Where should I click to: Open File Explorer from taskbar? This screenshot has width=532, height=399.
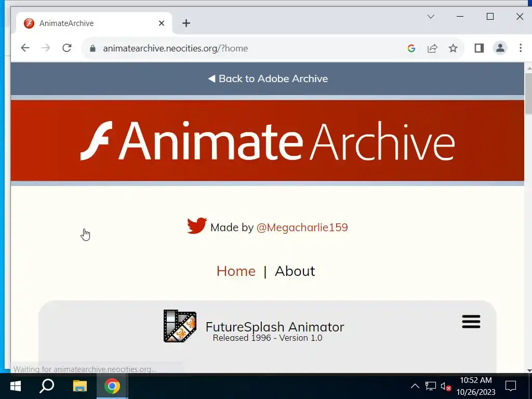pos(79,386)
